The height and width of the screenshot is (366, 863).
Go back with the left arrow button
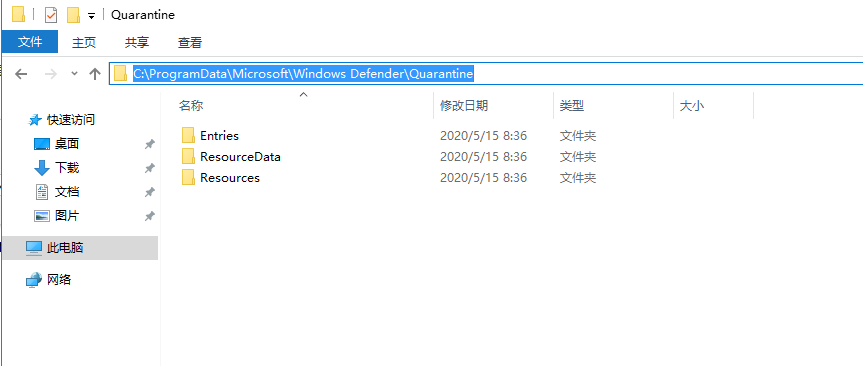click(x=21, y=74)
